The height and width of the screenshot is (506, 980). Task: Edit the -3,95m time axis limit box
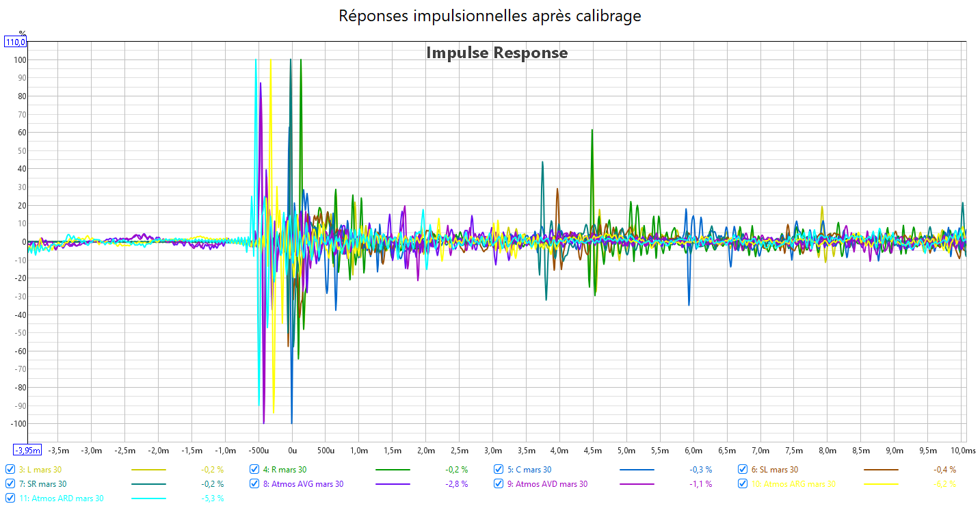(x=27, y=450)
